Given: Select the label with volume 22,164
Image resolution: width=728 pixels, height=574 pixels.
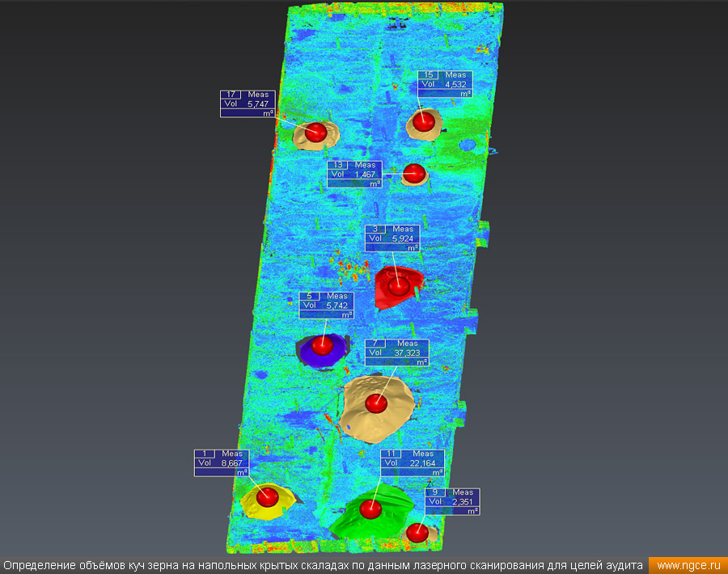Looking at the screenshot, I should [413, 463].
